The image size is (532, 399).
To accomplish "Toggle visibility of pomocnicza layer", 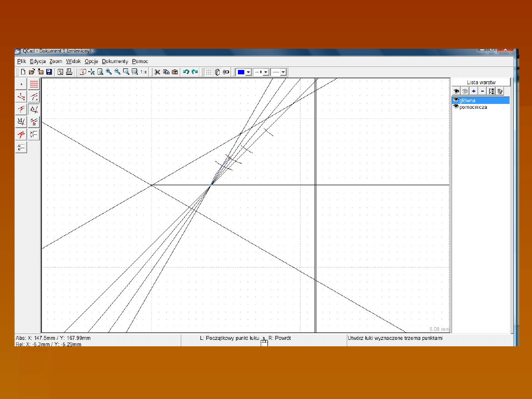I will tap(456, 106).
